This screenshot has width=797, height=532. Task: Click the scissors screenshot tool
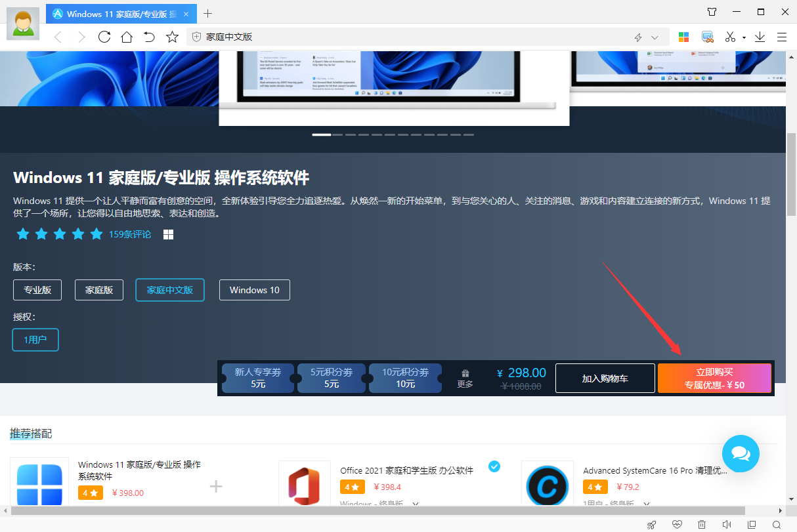(x=731, y=37)
